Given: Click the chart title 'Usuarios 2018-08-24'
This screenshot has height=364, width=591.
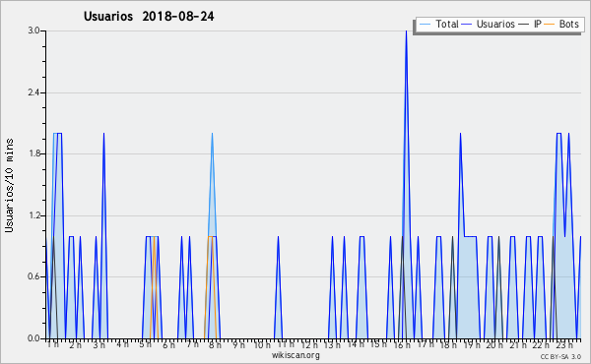Looking at the screenshot, I should point(149,17).
